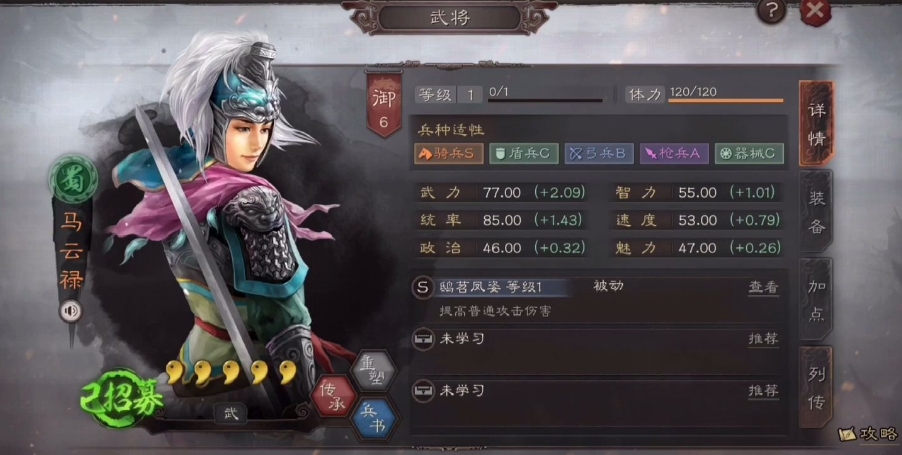Select the 弓兵B troop aptitude badge
This screenshot has height=455, width=902.
599,154
